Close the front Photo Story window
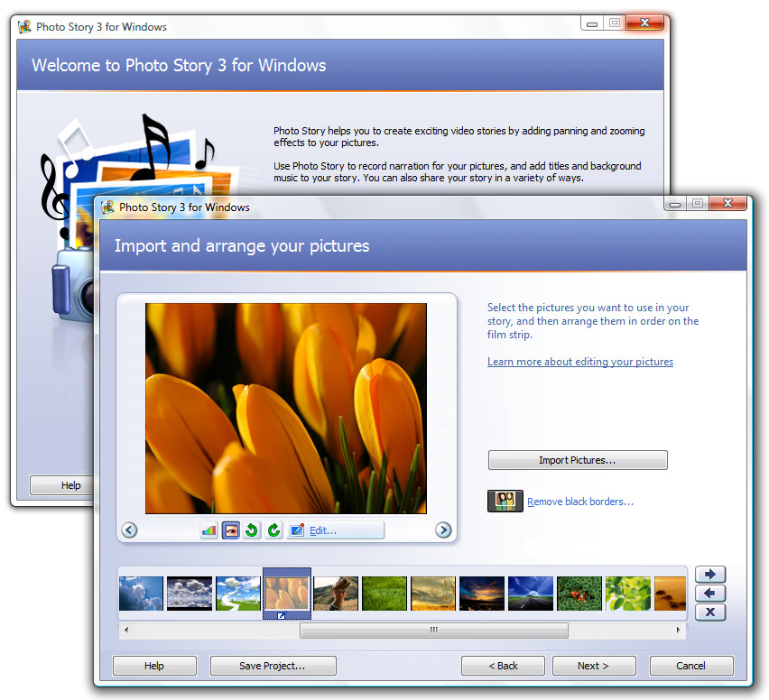Viewport: 769px width, 700px height. [727, 203]
